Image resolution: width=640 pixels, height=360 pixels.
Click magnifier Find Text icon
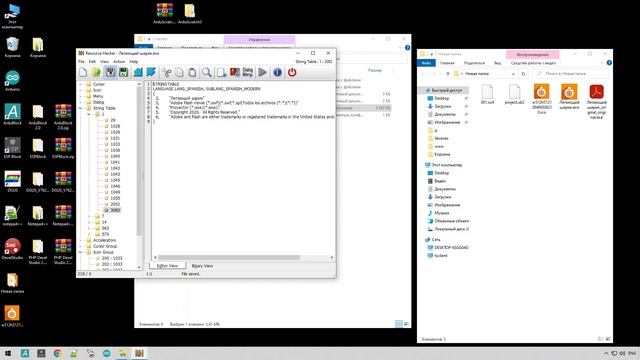pos(207,72)
